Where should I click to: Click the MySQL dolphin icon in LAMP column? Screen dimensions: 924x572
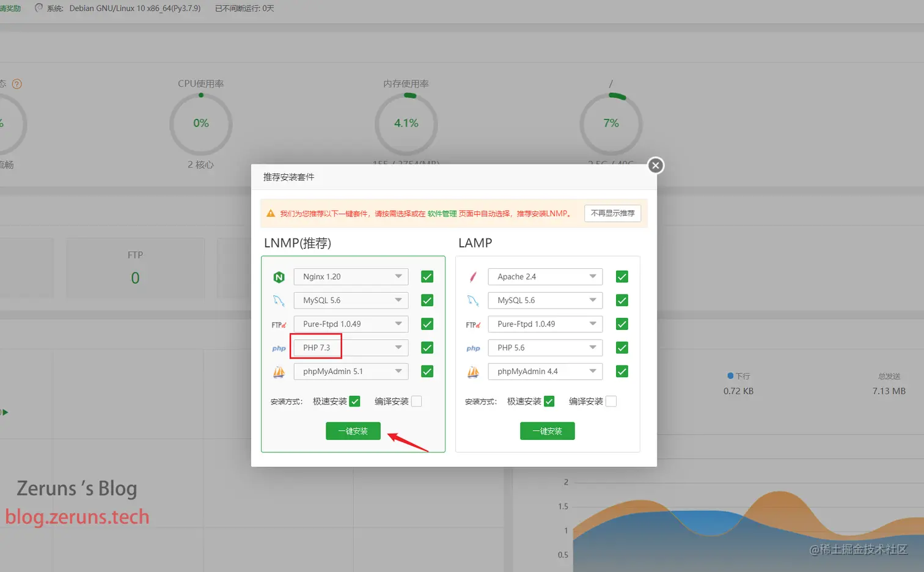coord(473,301)
